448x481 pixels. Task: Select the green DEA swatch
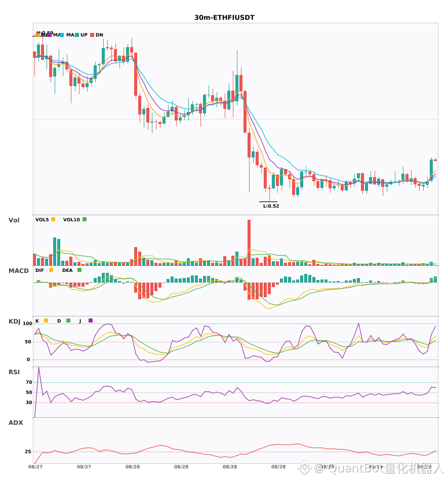[x=79, y=270]
